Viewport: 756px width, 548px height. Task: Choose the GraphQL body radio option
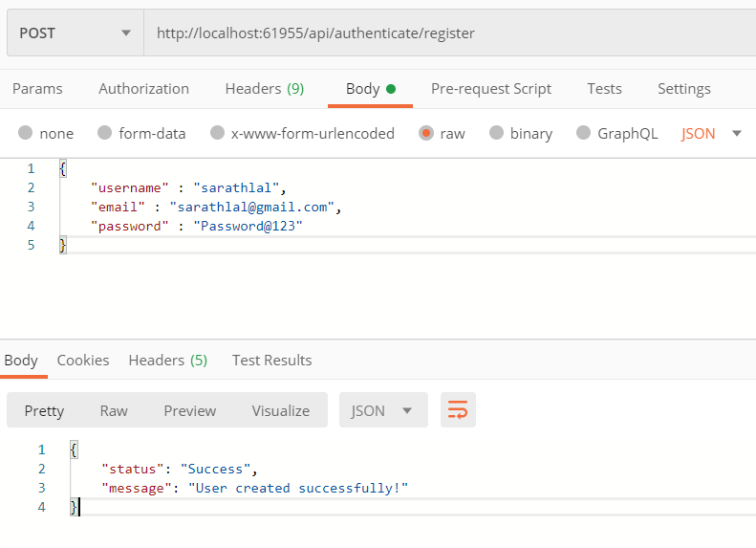click(584, 133)
